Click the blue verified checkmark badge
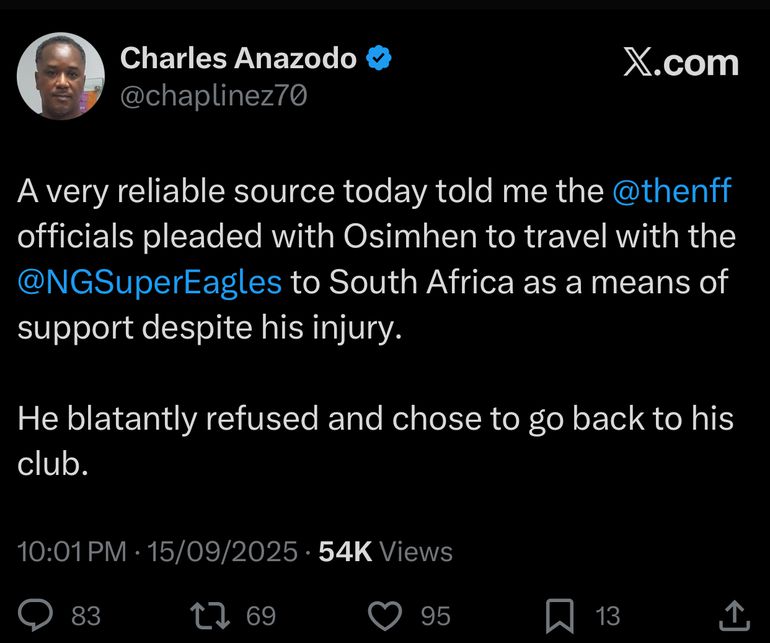 pyautogui.click(x=379, y=60)
